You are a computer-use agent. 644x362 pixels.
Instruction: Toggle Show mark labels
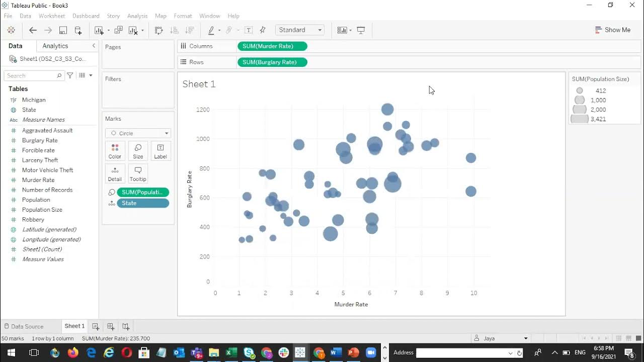pyautogui.click(x=249, y=30)
